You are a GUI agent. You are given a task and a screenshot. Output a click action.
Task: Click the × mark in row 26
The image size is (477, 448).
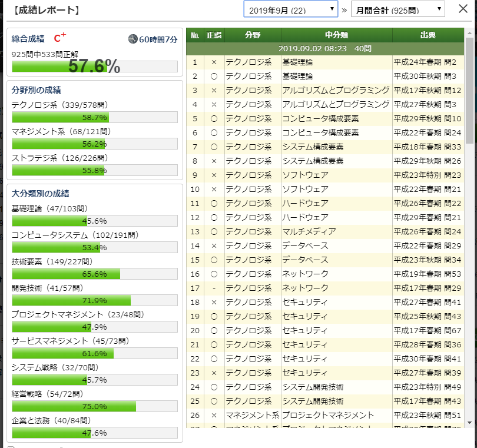point(214,416)
